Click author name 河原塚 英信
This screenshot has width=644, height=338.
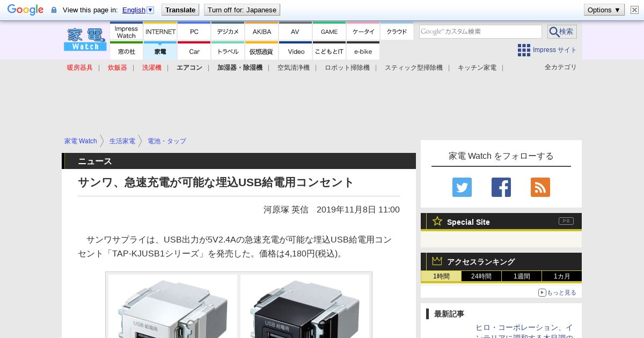tap(286, 209)
